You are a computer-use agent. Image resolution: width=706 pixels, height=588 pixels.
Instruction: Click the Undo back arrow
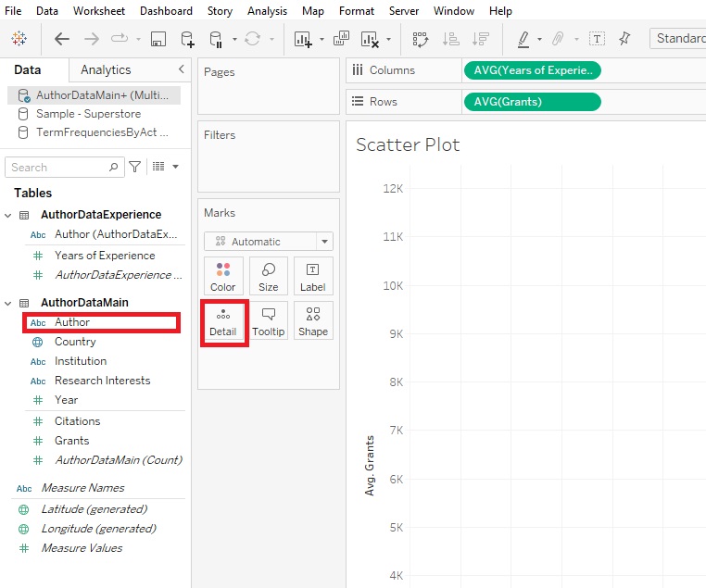tap(62, 39)
